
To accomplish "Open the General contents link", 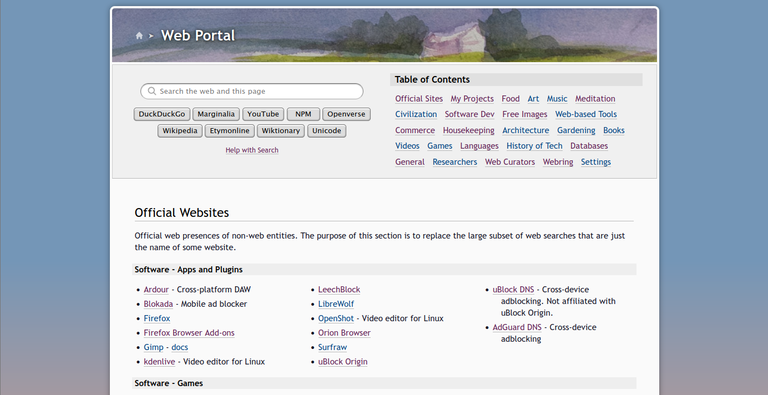I will 410,162.
